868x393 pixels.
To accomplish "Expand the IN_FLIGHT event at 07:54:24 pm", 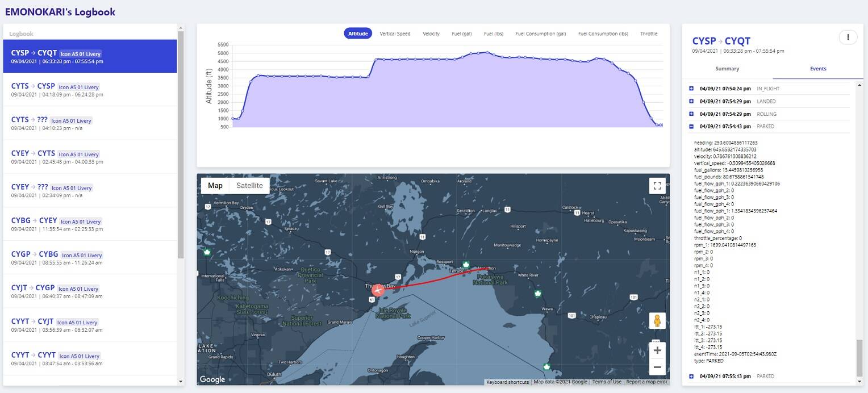I will pos(691,89).
